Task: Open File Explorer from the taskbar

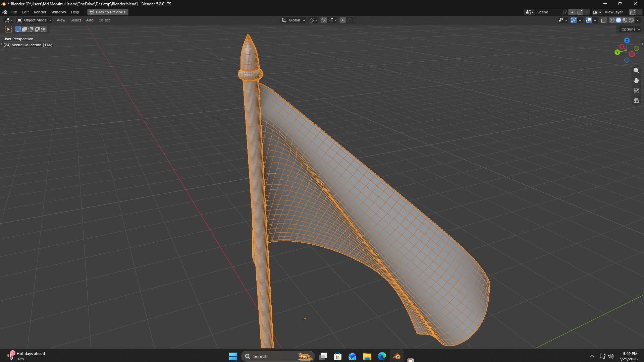Action: (367, 356)
